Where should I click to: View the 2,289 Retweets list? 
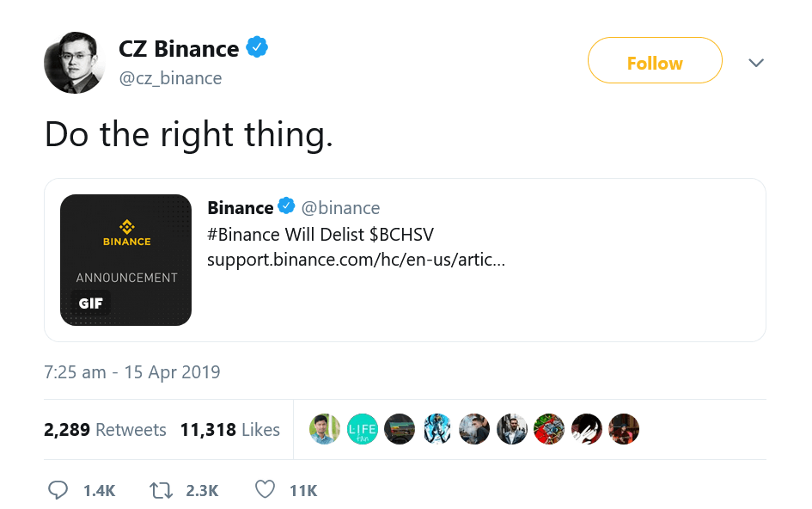pos(105,430)
